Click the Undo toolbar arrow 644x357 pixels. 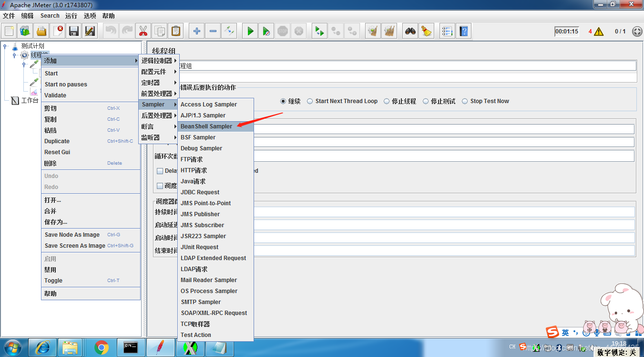(111, 31)
